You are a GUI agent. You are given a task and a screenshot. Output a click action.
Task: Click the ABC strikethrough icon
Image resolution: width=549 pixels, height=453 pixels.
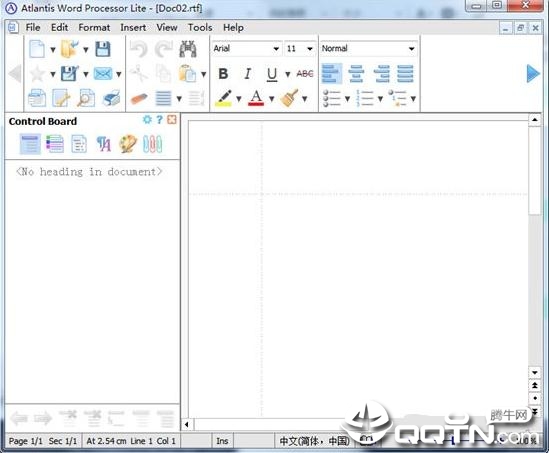305,74
